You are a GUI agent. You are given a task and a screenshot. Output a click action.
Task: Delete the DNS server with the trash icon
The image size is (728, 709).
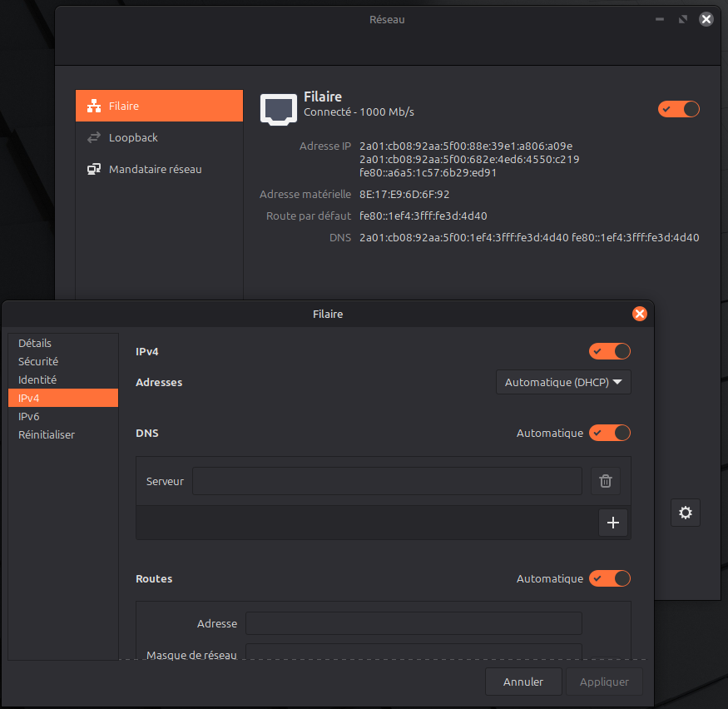pos(606,481)
